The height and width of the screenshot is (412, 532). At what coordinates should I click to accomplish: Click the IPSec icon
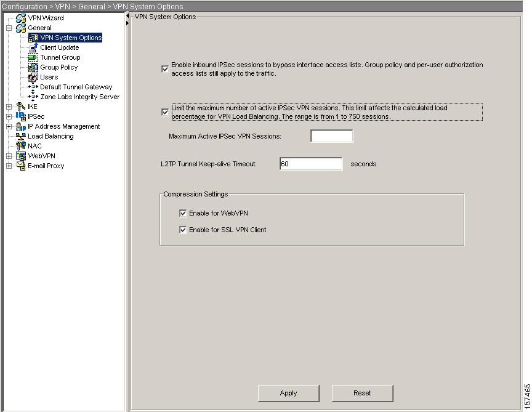click(21, 116)
